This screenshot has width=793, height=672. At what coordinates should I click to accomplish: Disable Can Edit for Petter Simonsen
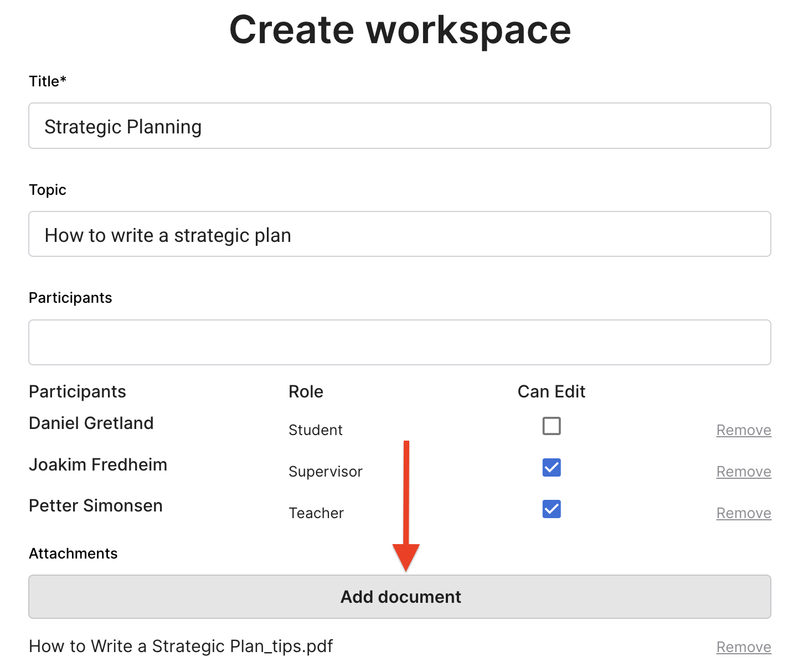[x=551, y=509]
